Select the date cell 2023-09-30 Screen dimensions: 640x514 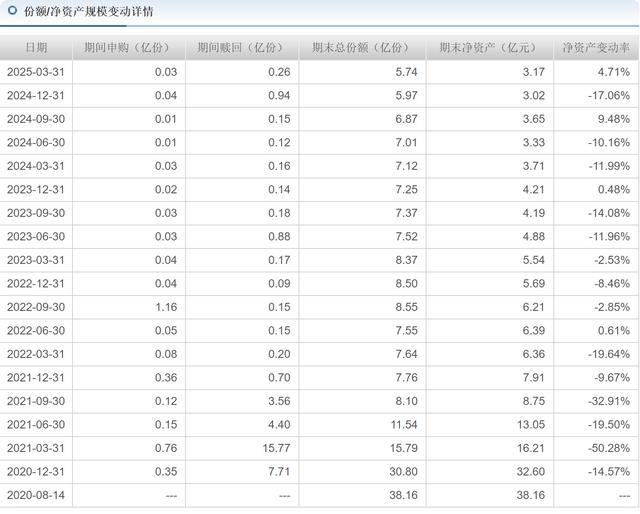click(x=36, y=213)
